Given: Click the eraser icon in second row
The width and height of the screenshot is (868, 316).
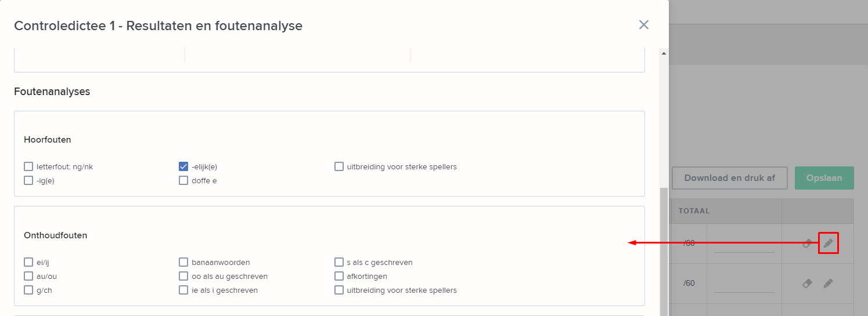Looking at the screenshot, I should click(x=807, y=284).
